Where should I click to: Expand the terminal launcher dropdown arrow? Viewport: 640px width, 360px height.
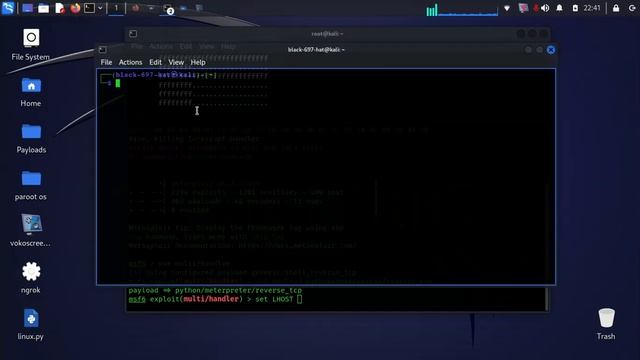pos(100,8)
